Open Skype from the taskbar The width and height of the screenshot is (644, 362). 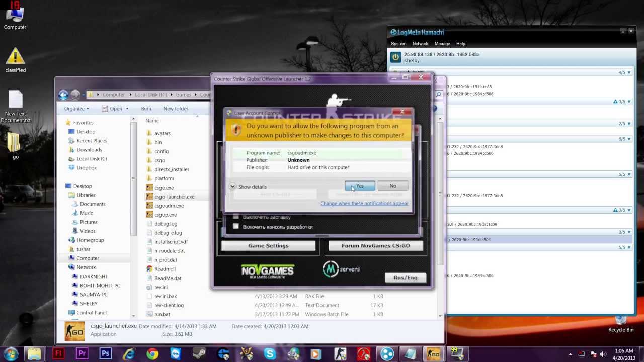click(270, 353)
